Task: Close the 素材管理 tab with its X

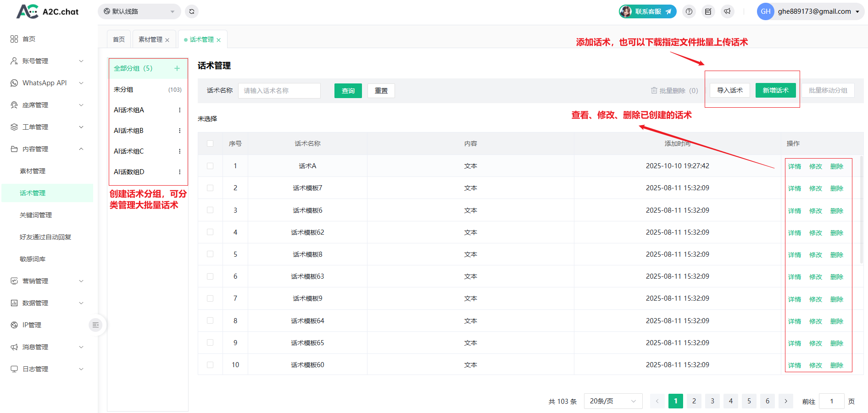Action: 167,40
